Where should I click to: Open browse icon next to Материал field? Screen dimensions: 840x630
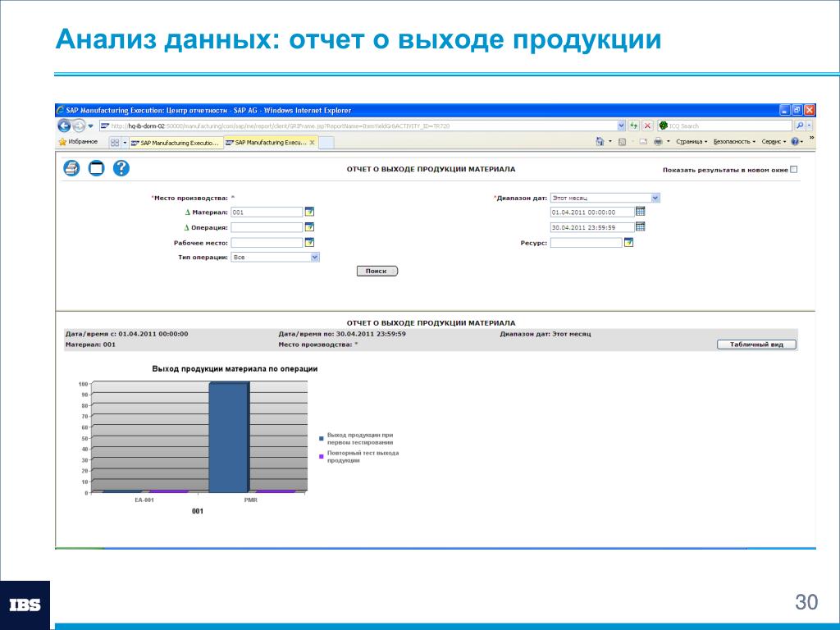click(309, 212)
